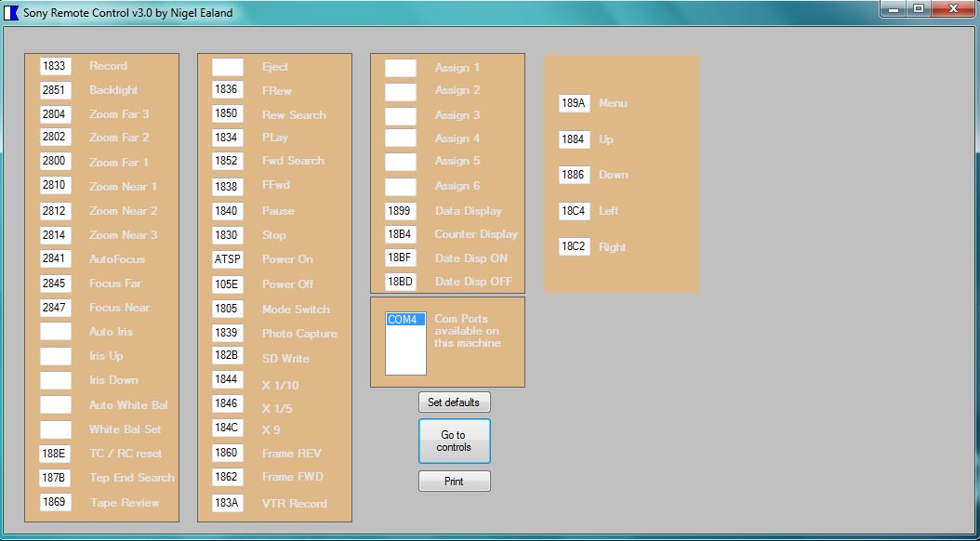Focus the Mode Switch code field
This screenshot has width=980, height=541.
[x=228, y=309]
